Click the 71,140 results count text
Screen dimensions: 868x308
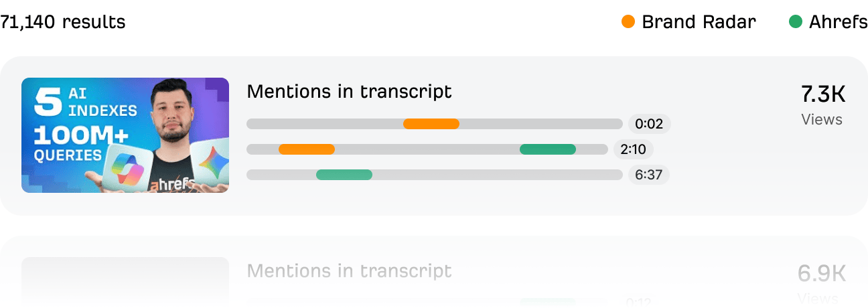[x=62, y=22]
